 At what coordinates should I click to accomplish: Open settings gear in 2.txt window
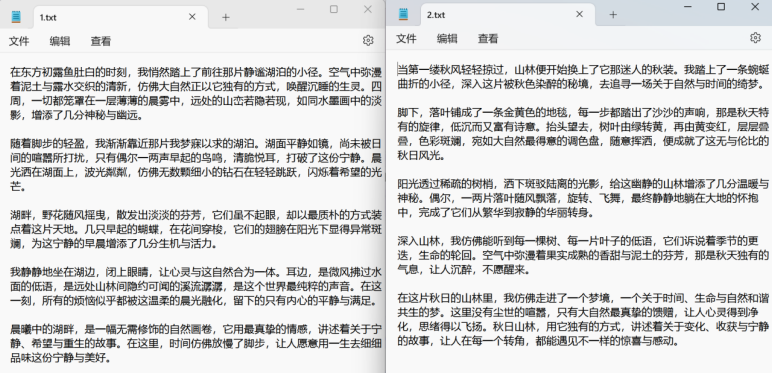coord(755,38)
